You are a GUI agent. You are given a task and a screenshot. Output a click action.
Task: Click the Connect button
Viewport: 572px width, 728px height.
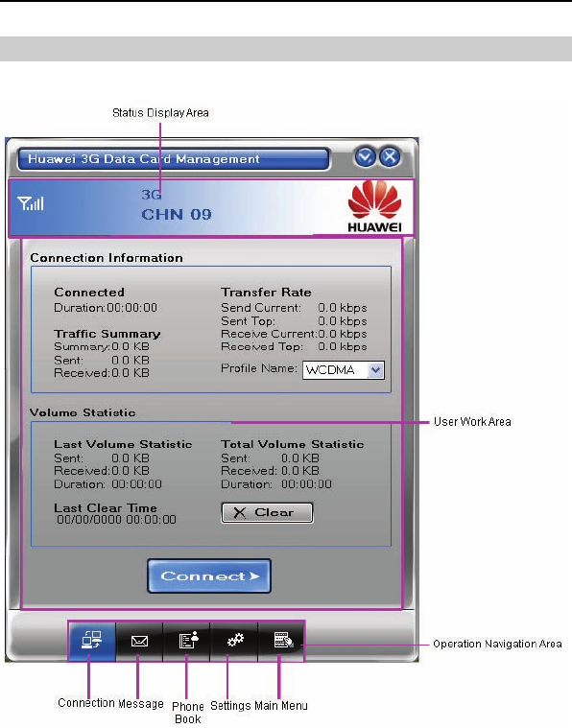[209, 576]
